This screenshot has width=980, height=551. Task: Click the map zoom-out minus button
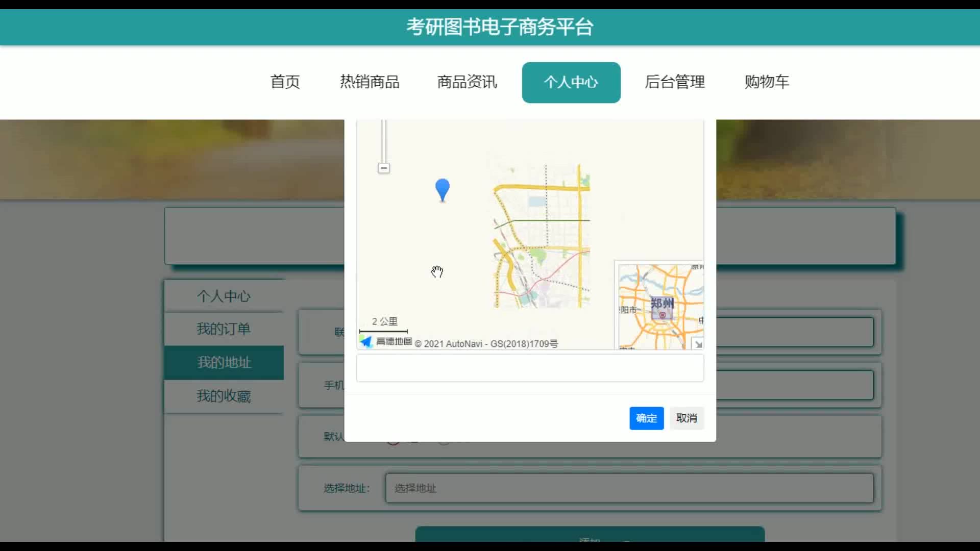coord(384,168)
